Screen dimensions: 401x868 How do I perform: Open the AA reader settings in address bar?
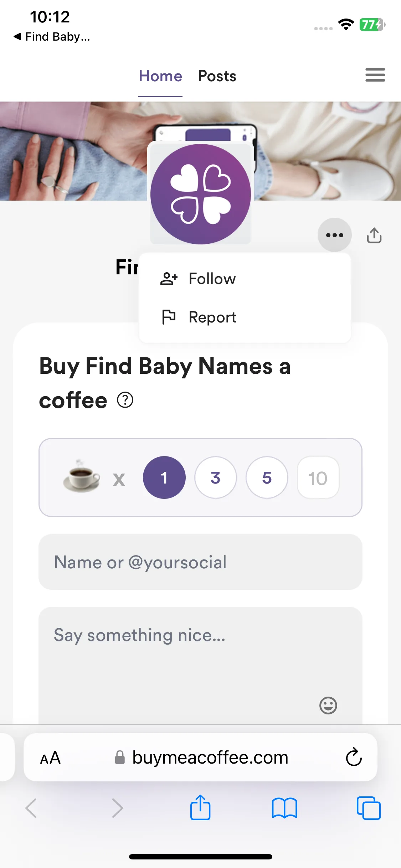point(50,758)
